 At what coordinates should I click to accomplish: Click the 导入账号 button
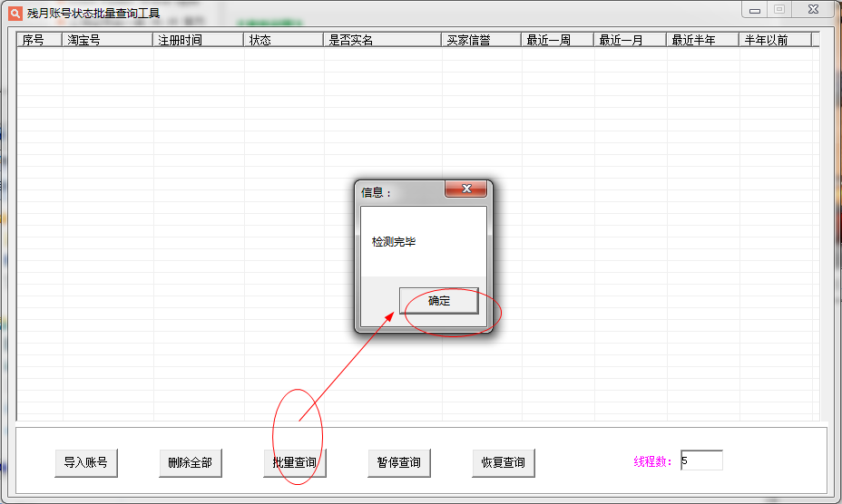(x=86, y=462)
